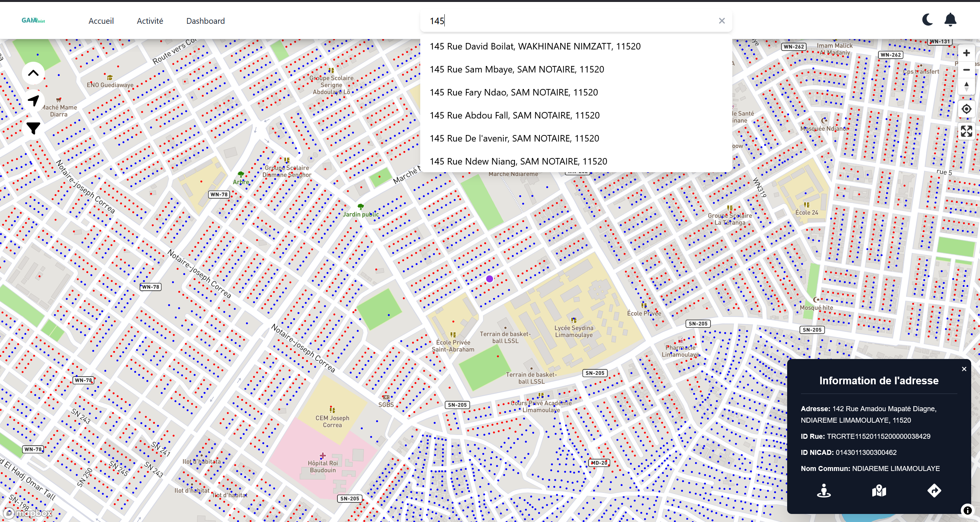Click the Mosquée Ndiangr map label
The image size is (980, 522).
pyautogui.click(x=824, y=129)
